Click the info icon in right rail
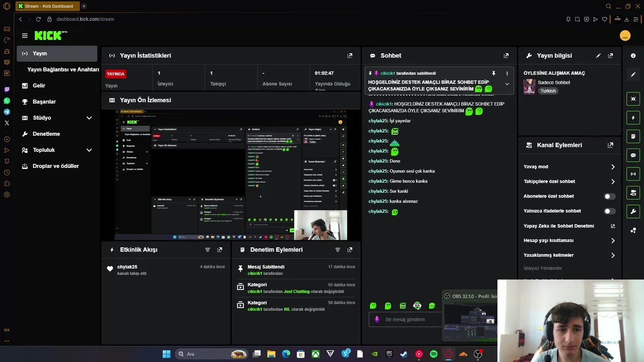The height and width of the screenshot is (362, 644). coord(633,56)
